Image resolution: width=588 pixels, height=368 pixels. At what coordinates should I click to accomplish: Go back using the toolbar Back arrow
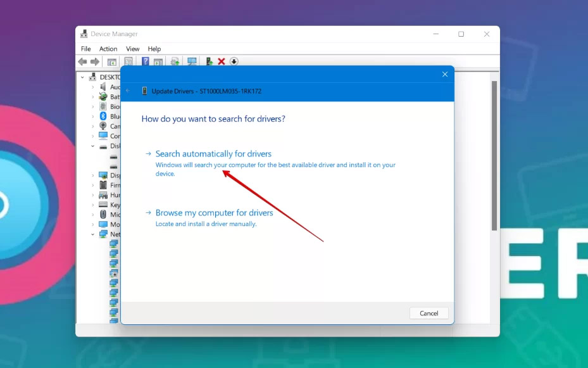point(82,61)
